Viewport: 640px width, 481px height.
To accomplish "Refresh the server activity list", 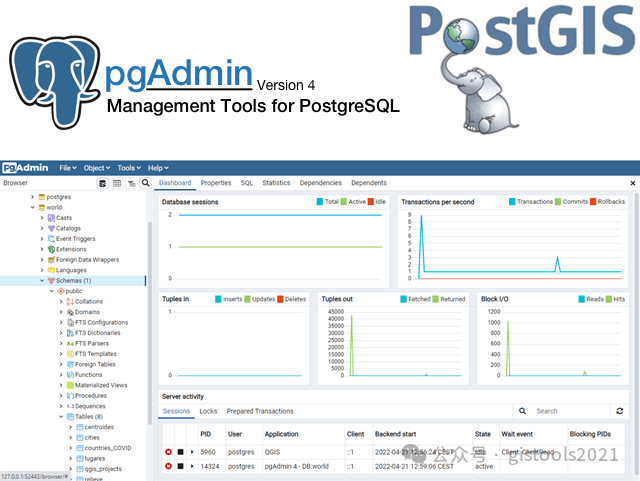I will pyautogui.click(x=620, y=411).
